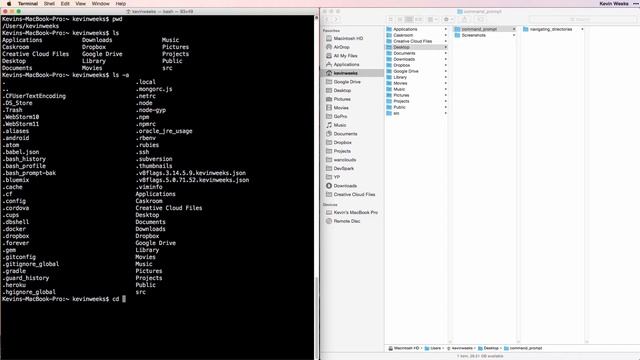This screenshot has width=640, height=360.
Task: Open Dropbox in the Finder sidebar
Action: pyautogui.click(x=339, y=142)
